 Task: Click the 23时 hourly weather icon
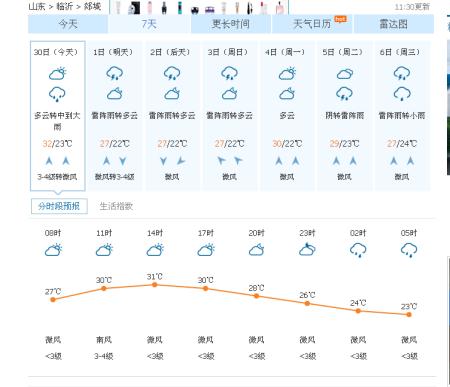tap(307, 250)
